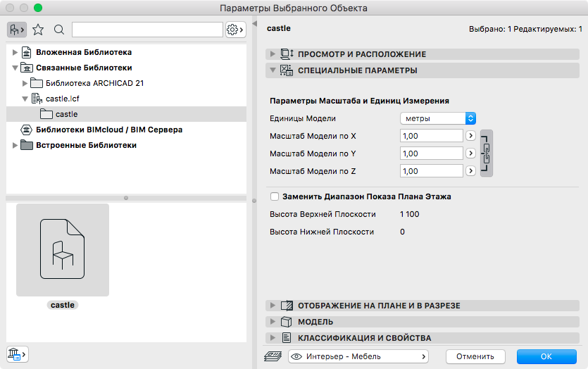Click the green zoom window button

pos(38,8)
